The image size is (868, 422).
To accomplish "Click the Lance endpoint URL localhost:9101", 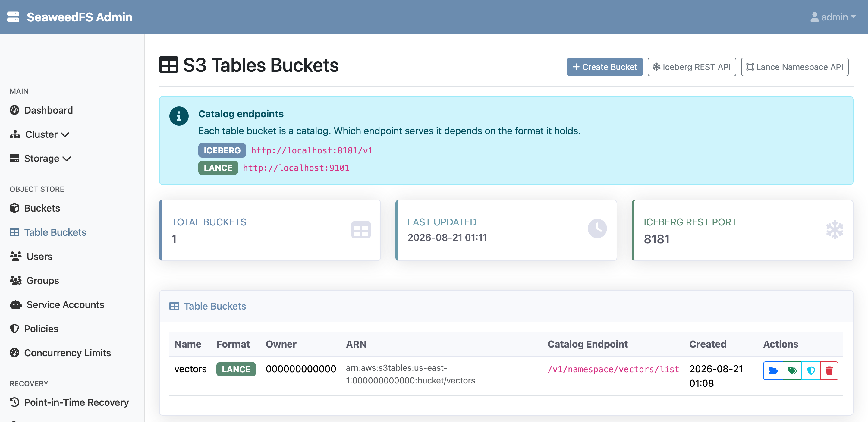I will pos(296,168).
